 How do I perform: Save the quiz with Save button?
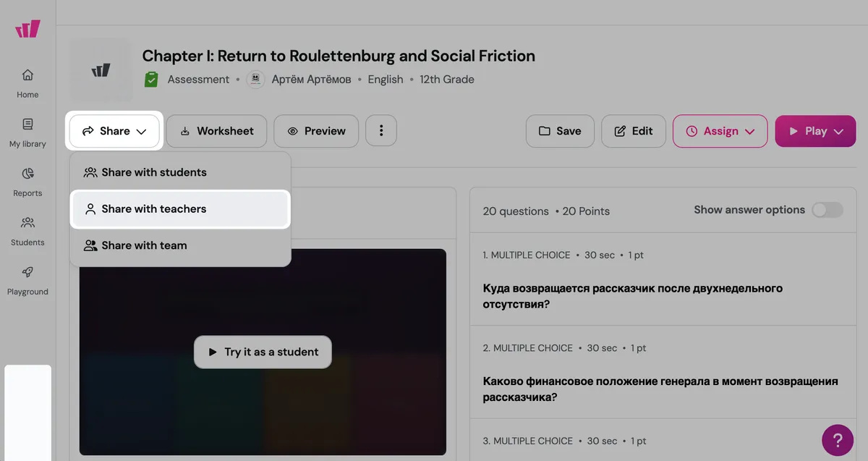560,131
